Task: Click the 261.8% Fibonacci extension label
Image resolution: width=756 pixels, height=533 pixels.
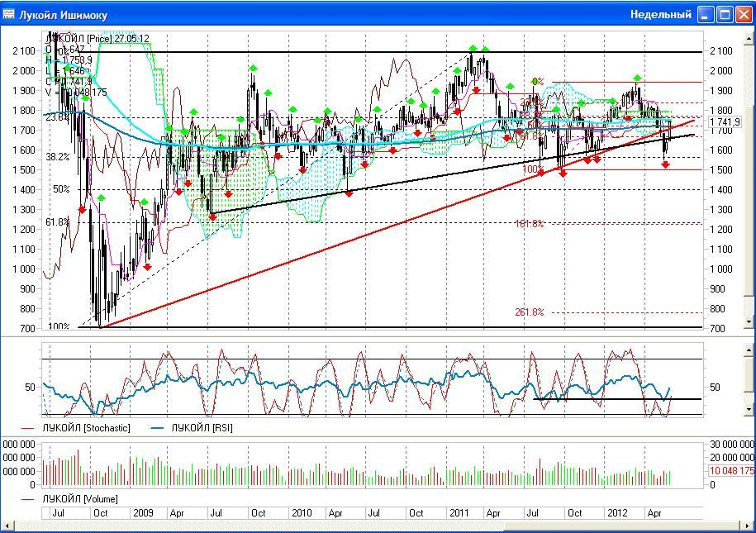Action: 529,312
